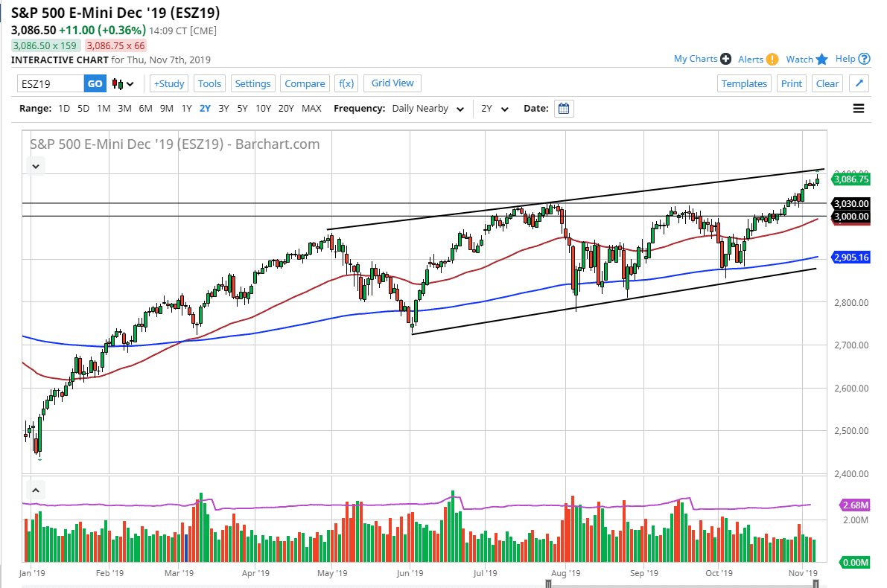Viewport: 887px width, 588px height.
Task: Open the Templates dialog
Action: (744, 83)
